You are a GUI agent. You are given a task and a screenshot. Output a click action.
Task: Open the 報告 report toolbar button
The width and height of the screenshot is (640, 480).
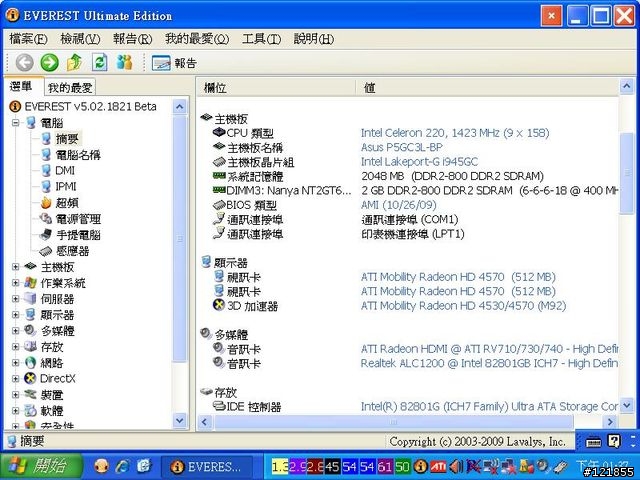[174, 63]
